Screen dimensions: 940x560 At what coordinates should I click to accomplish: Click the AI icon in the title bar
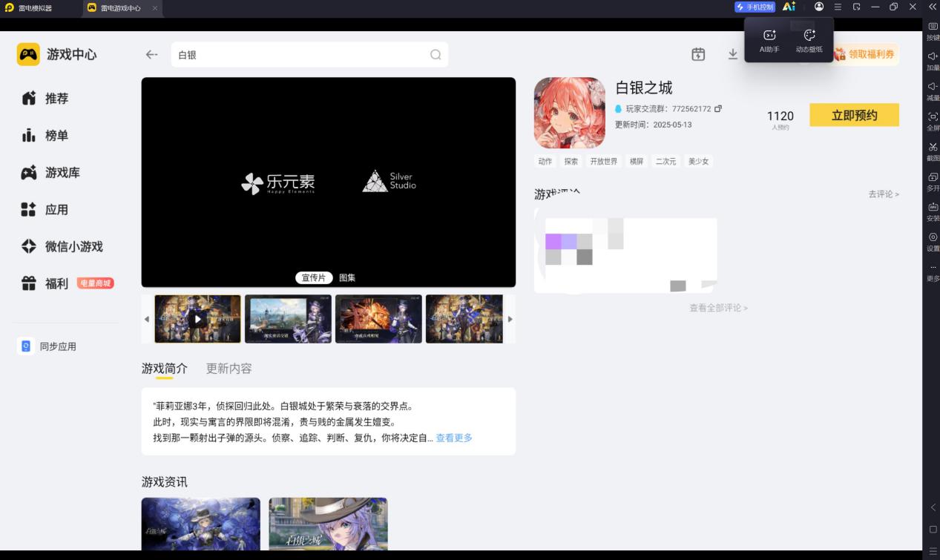[789, 7]
